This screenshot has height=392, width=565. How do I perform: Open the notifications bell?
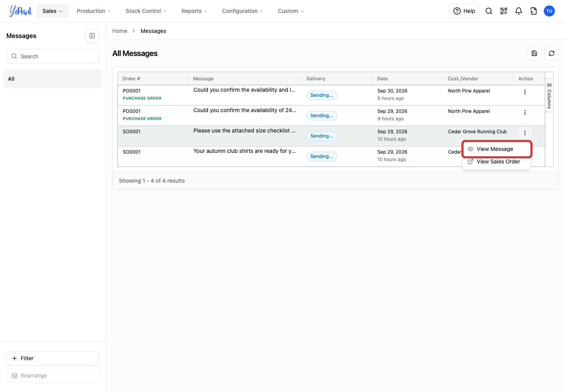point(519,11)
